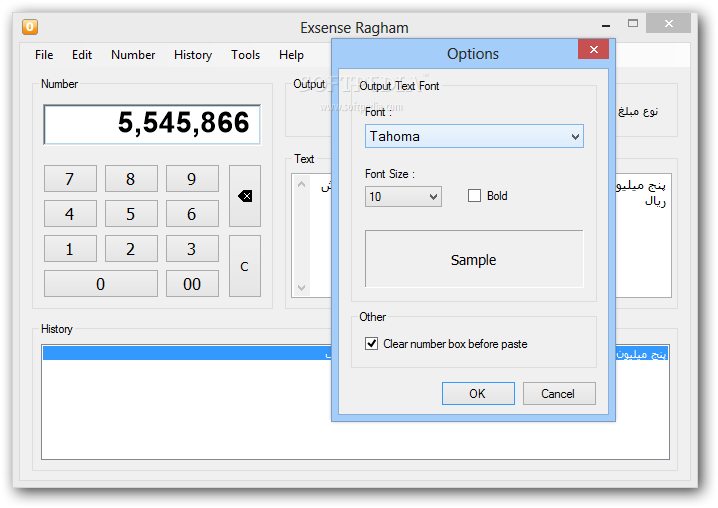
Task: Open the Number menu
Action: (x=133, y=55)
